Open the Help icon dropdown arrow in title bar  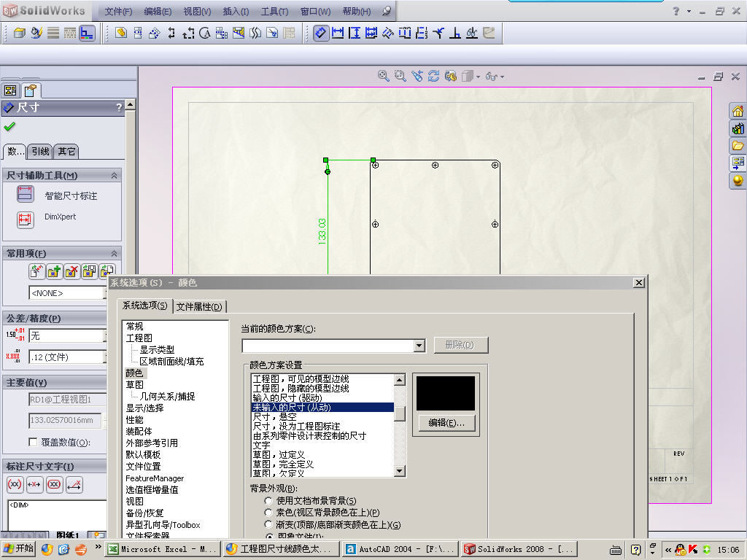coord(689,11)
